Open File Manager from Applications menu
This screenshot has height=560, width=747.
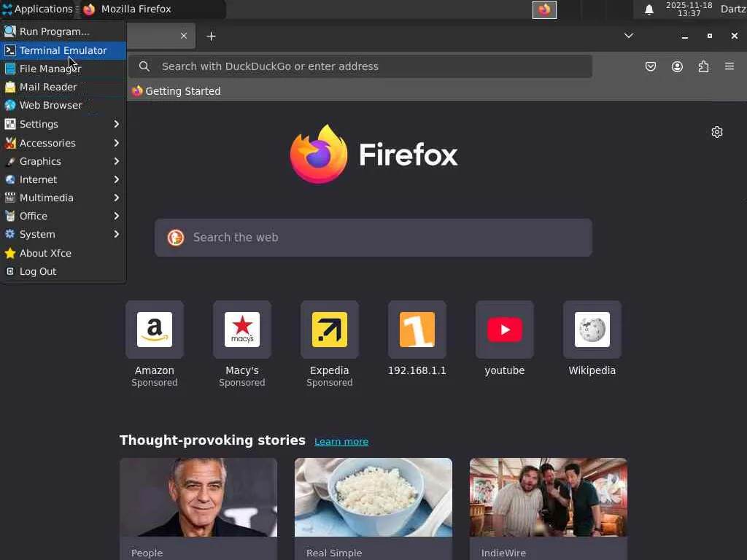click(x=63, y=69)
